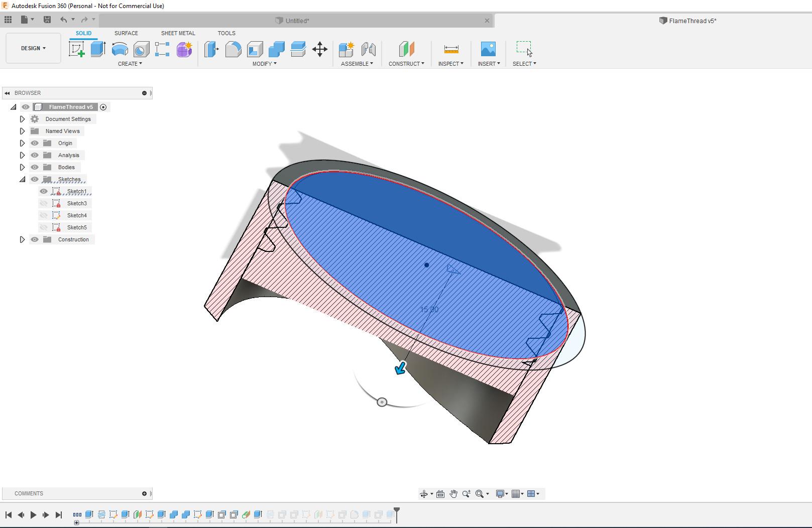
Task: Toggle visibility of the Bodies folder
Action: click(35, 167)
